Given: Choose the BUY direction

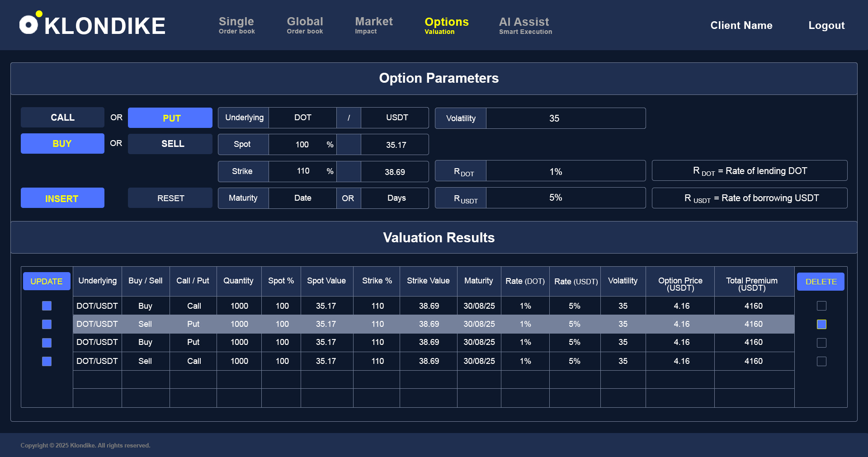Looking at the screenshot, I should click(x=62, y=144).
